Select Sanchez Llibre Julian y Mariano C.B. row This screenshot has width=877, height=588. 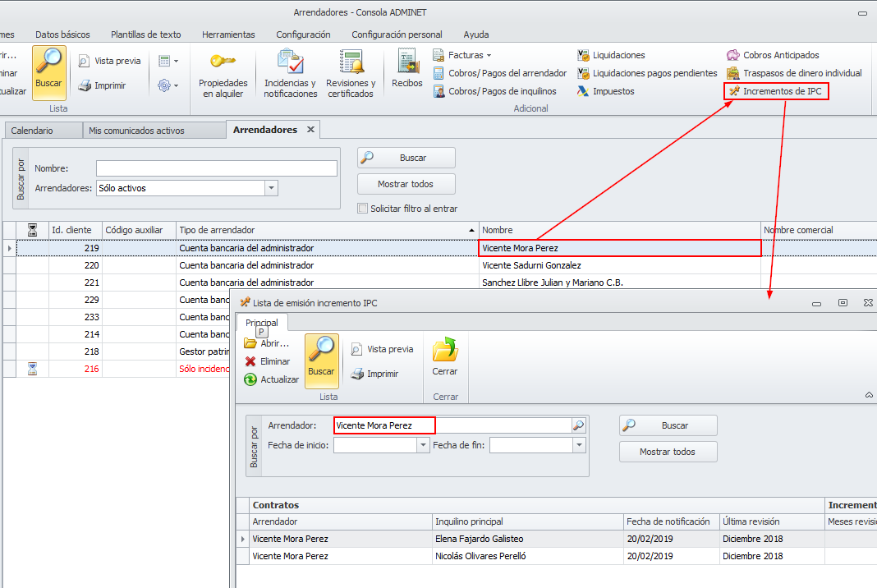tap(553, 283)
